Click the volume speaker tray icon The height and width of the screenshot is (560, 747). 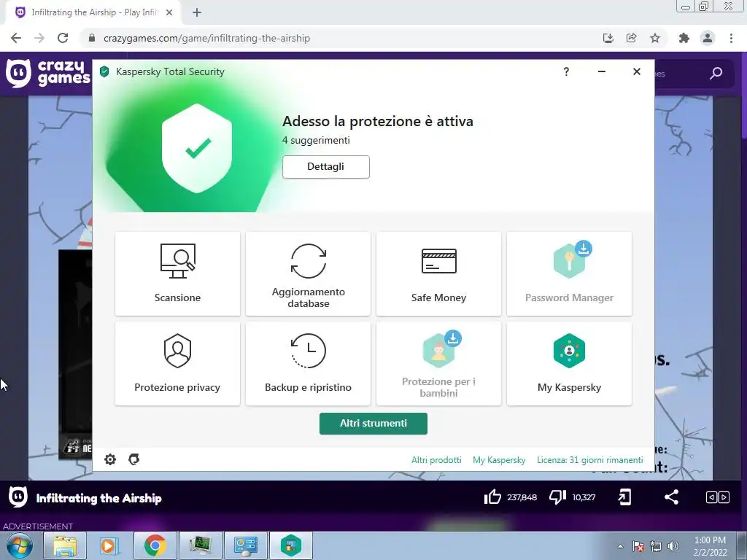(x=673, y=546)
